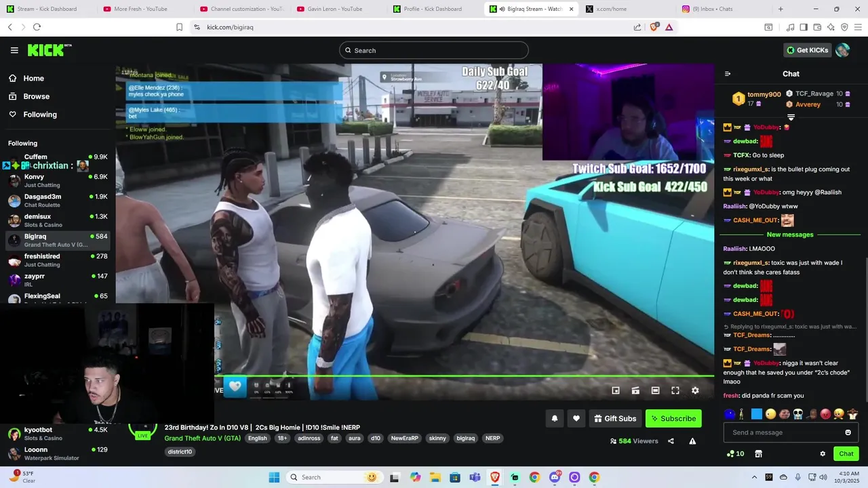Screen dimensions: 868x488
Task: Pick the blue square emote
Action: coord(757,414)
